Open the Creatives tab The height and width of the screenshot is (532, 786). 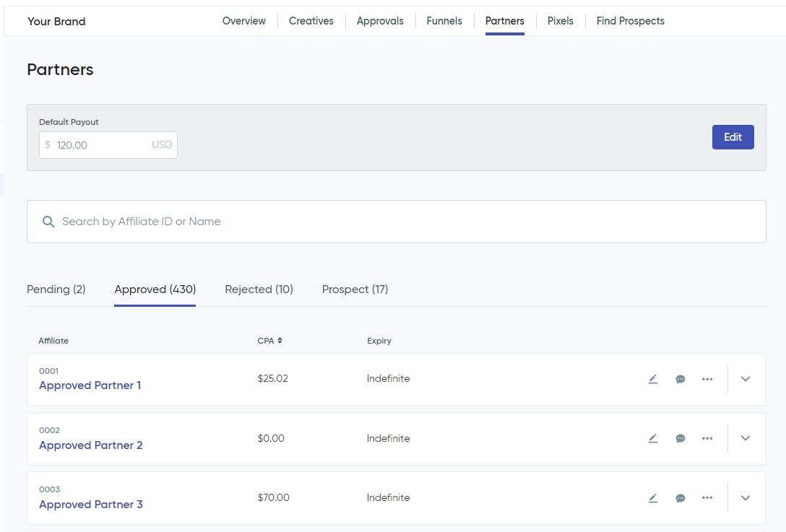pyautogui.click(x=311, y=21)
